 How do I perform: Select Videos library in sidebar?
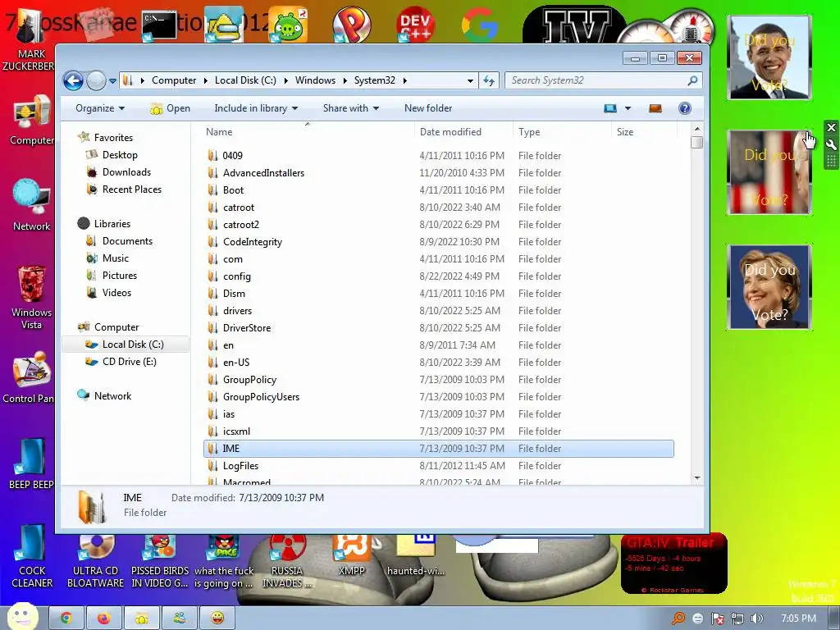point(116,293)
